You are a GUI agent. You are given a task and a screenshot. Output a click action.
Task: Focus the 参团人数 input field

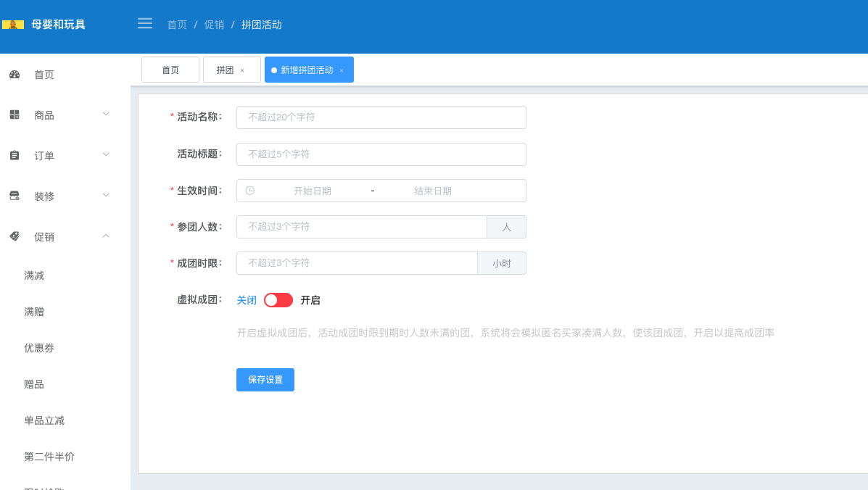pos(361,227)
